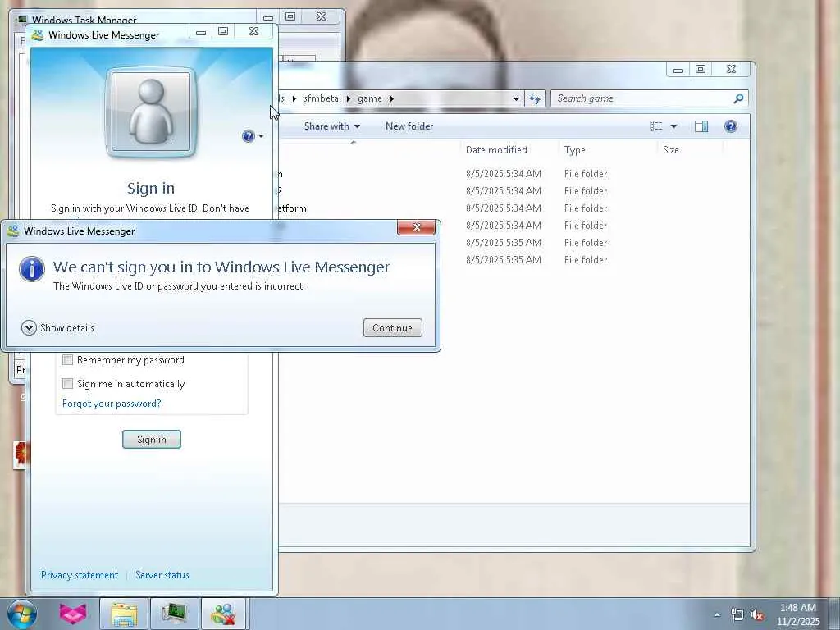Open the clock showing 1:48 AM

tap(798, 614)
